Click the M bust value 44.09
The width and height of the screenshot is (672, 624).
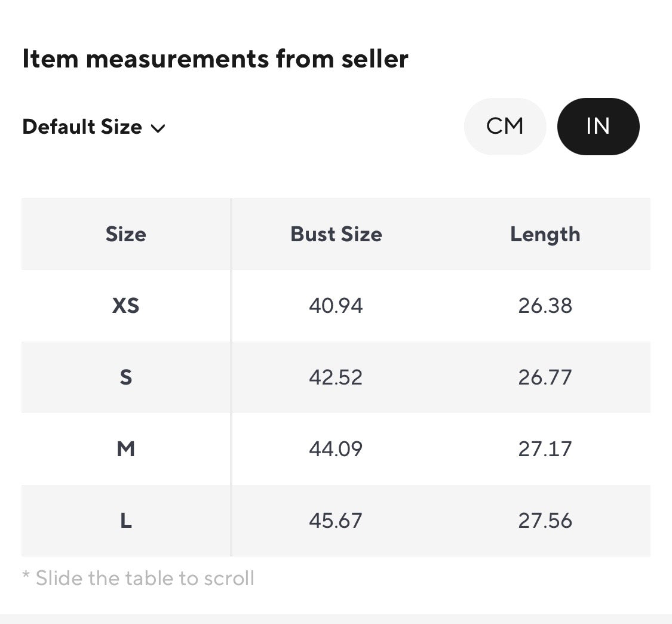tap(336, 448)
